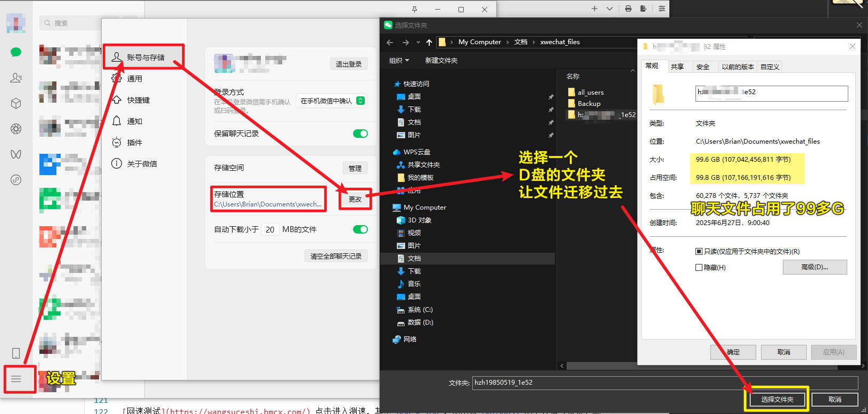
Task: Click 新建文件夹 in picker toolbar
Action: 441,61
